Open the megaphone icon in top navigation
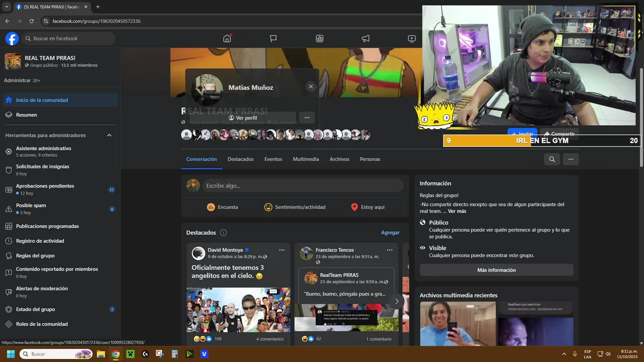Viewport: 644px width, 362px height. (x=366, y=38)
